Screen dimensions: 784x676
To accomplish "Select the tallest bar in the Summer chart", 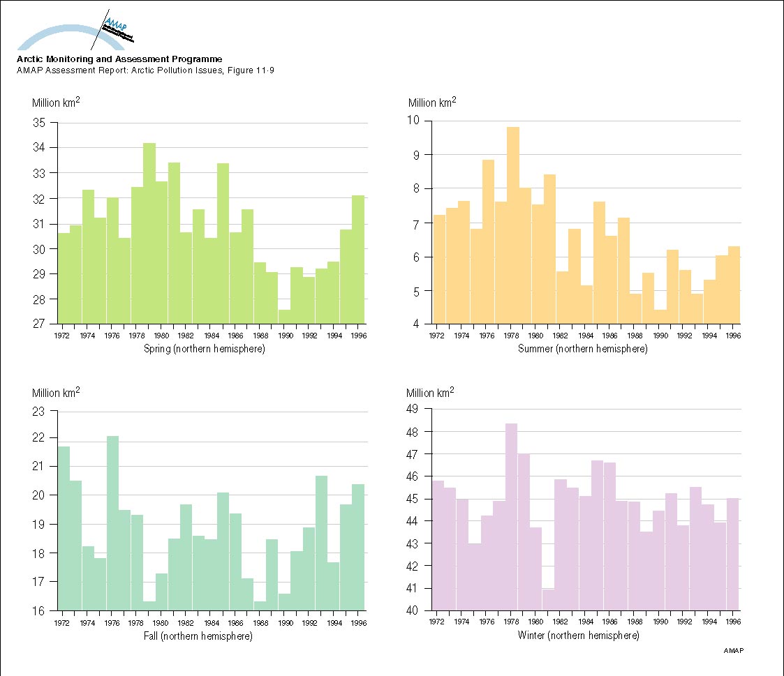I will (x=513, y=225).
